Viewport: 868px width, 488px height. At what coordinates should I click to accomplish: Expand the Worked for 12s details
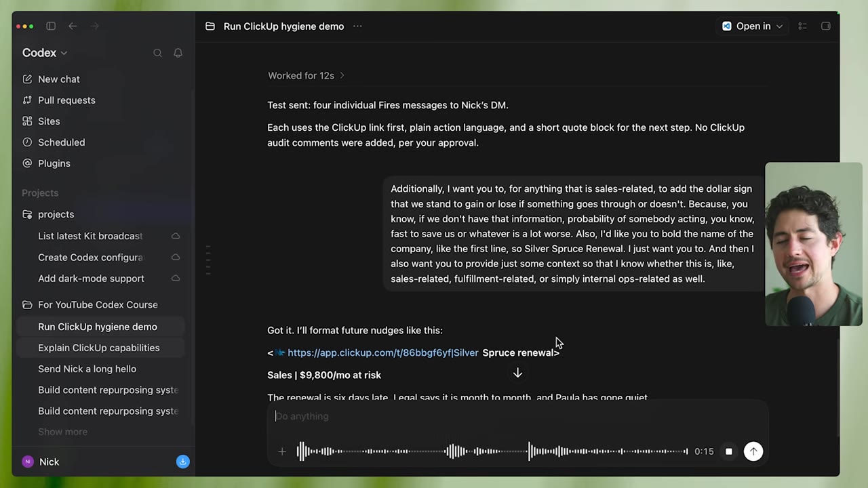click(x=306, y=75)
